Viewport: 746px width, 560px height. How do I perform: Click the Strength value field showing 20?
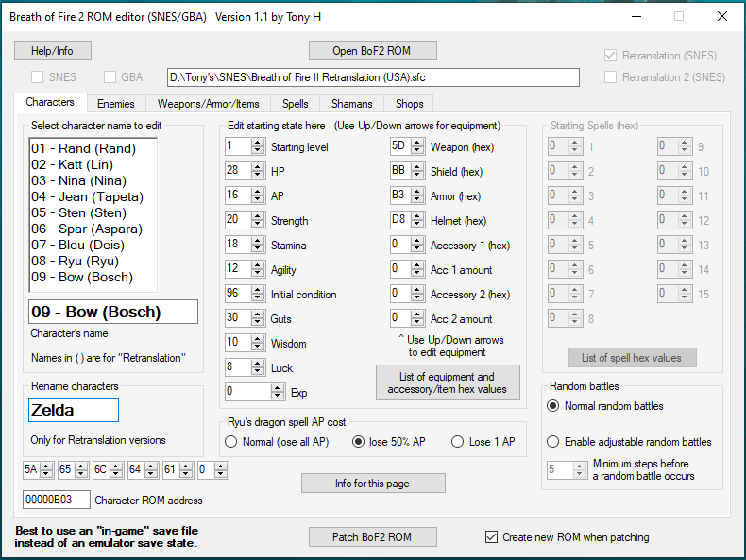(238, 219)
